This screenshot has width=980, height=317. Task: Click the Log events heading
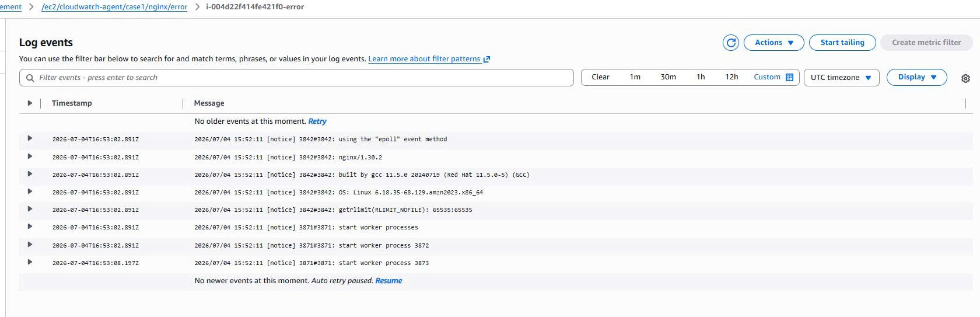[46, 43]
